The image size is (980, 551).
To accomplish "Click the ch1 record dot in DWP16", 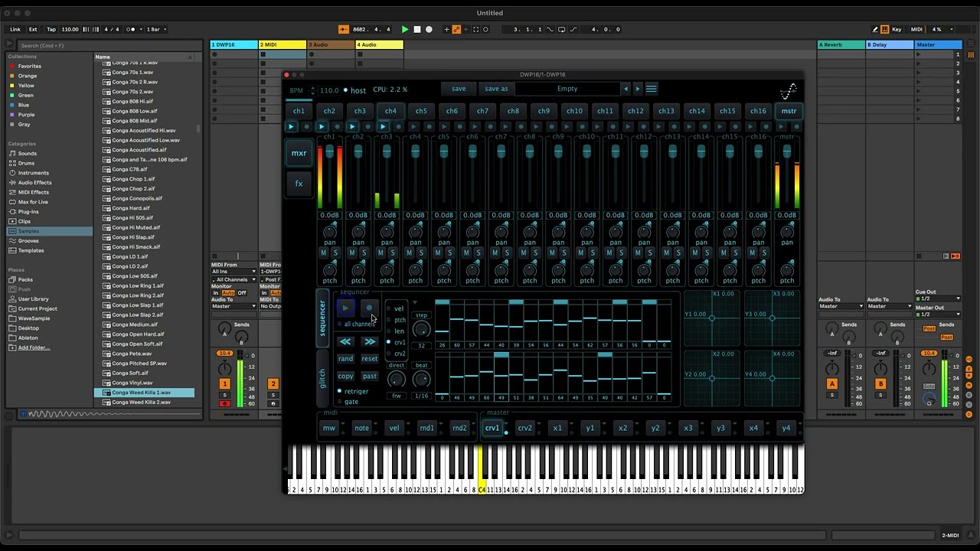I will point(306,126).
